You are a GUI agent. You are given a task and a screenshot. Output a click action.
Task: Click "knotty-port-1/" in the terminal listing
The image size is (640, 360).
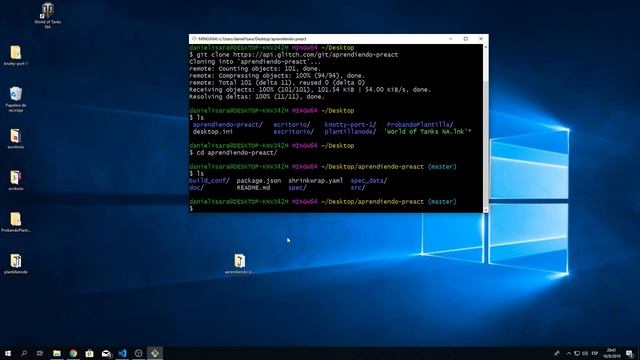350,124
